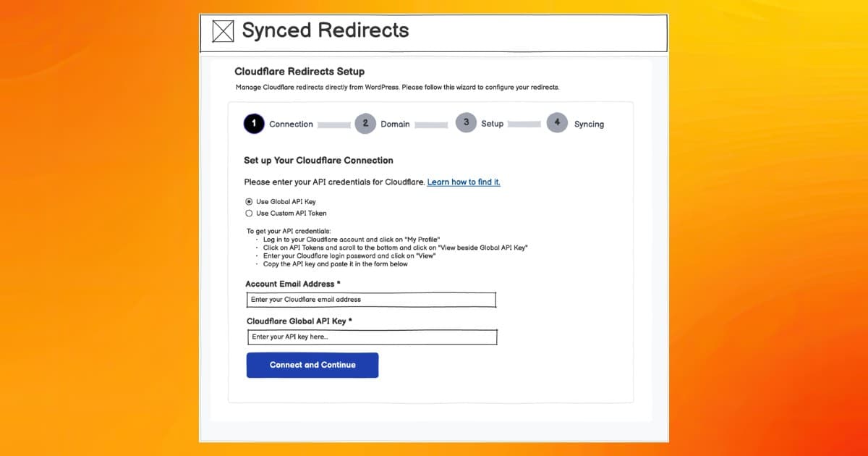Jump to the step 3 circle icon
The width and height of the screenshot is (868, 456).
(x=466, y=123)
